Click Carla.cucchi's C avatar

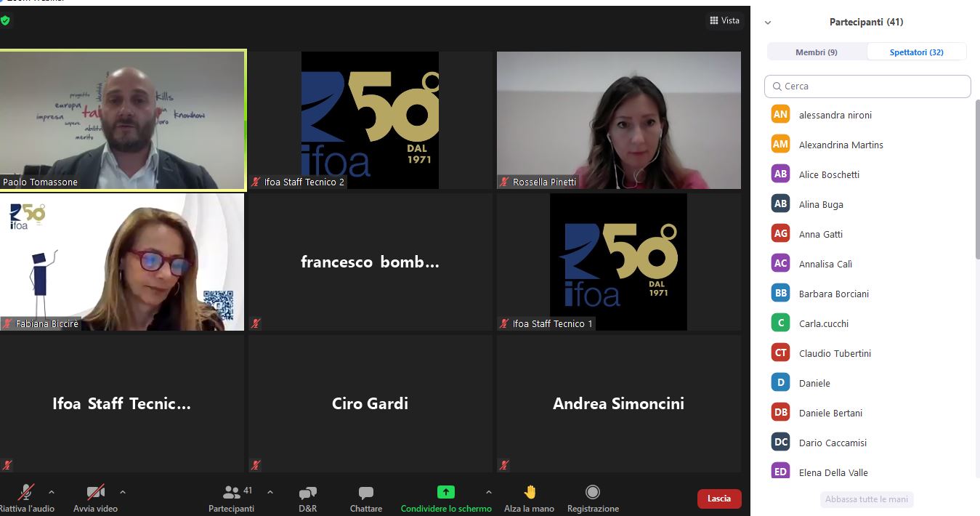780,323
